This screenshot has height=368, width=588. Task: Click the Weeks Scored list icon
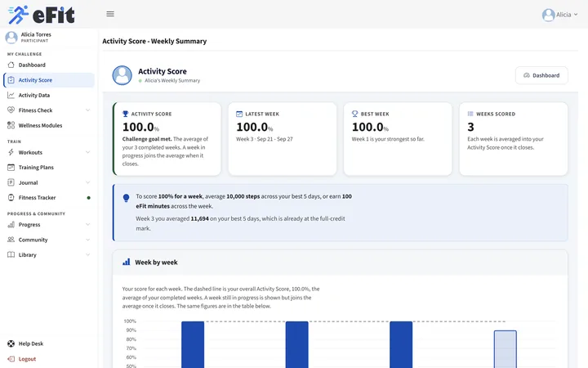tap(470, 114)
